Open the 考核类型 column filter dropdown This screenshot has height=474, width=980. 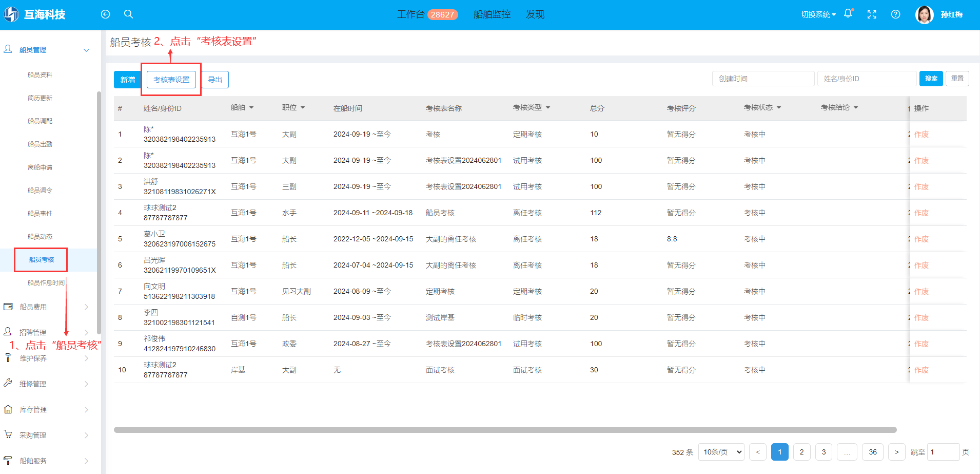point(548,108)
